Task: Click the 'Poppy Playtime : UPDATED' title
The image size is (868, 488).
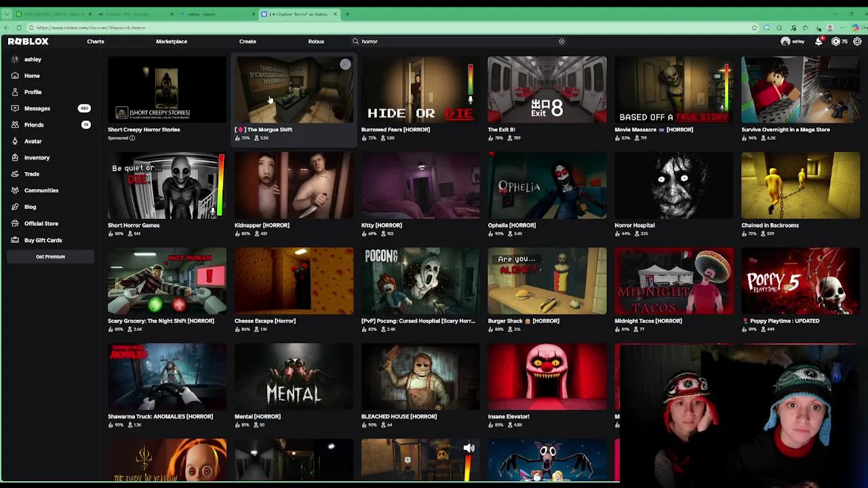Action: [x=781, y=321]
